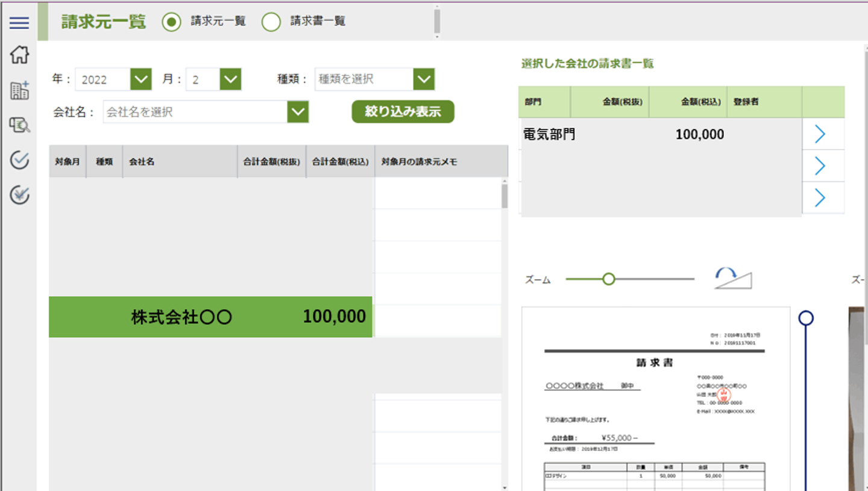Expand the 年 dropdown showing 2022
Screen dimensions: 868x491
click(x=141, y=79)
